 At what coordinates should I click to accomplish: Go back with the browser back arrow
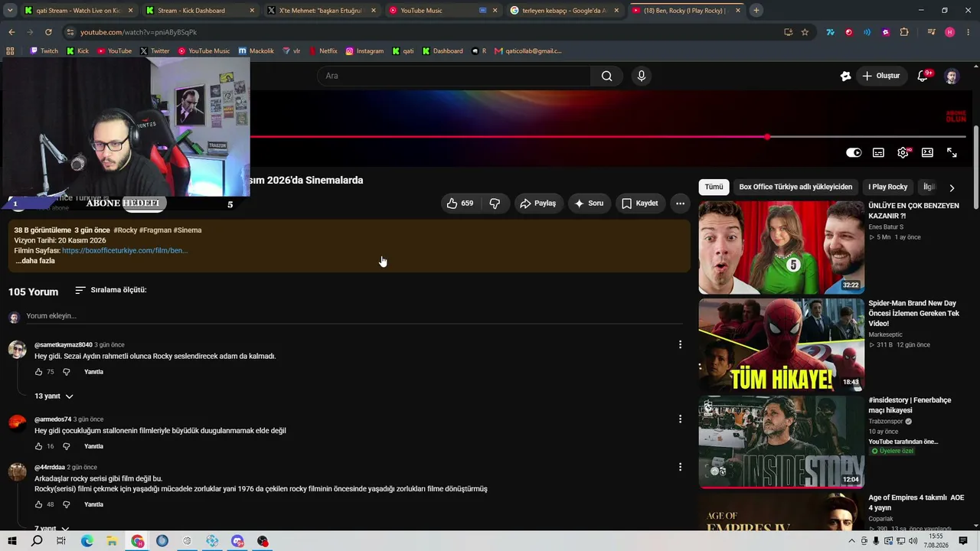point(11,32)
